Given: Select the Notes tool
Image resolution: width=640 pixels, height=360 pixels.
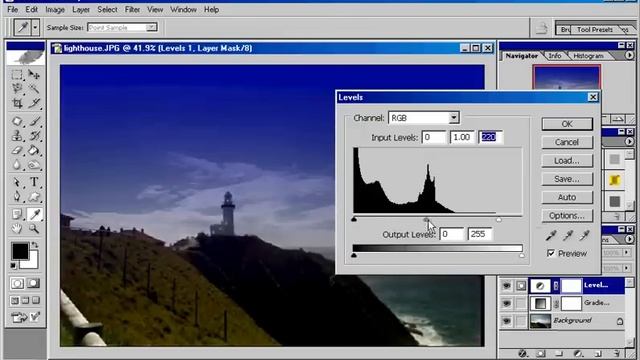Looking at the screenshot, I should coord(17,214).
